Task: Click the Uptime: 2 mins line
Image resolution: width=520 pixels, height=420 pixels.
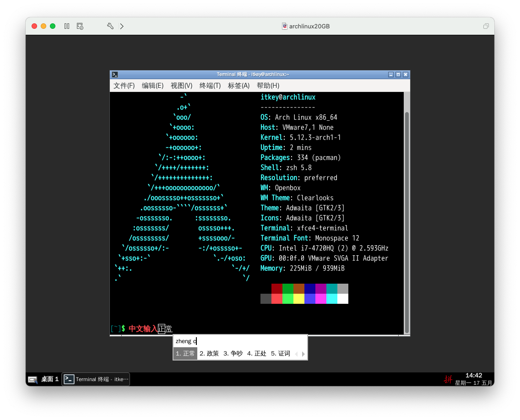Action: click(286, 147)
